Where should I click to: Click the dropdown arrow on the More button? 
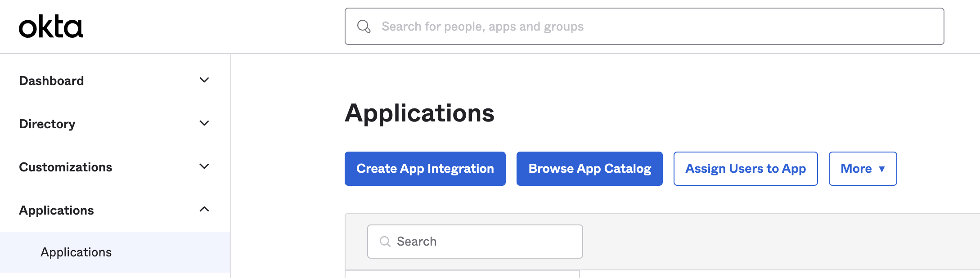881,169
